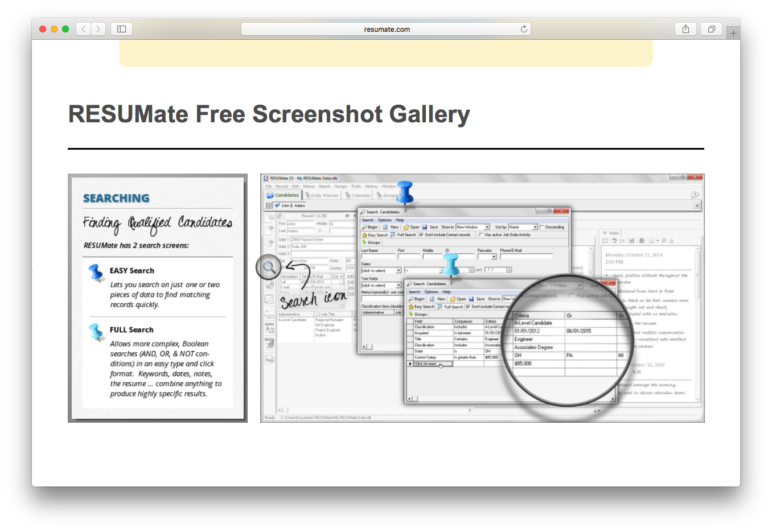
Task: Switch to the Daily Planner tab
Action: [x=322, y=196]
